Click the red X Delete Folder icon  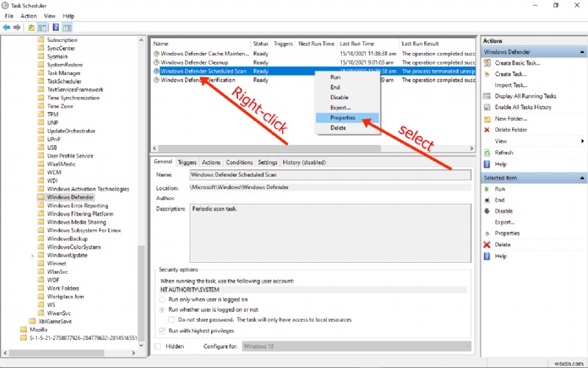pos(487,130)
